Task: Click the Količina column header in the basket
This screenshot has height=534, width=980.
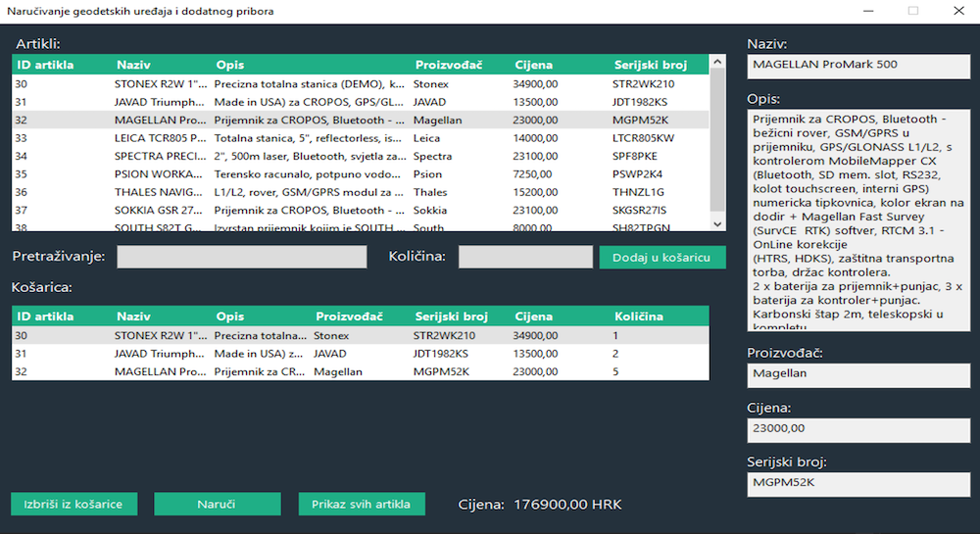Action: tap(638, 316)
